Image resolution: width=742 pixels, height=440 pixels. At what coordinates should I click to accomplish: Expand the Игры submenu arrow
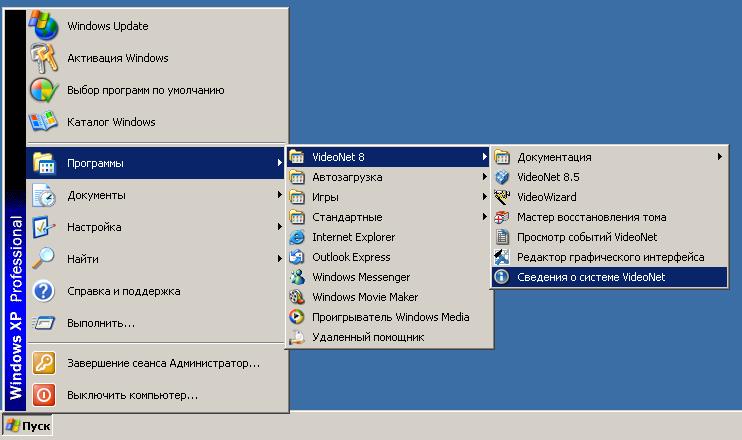(x=485, y=196)
